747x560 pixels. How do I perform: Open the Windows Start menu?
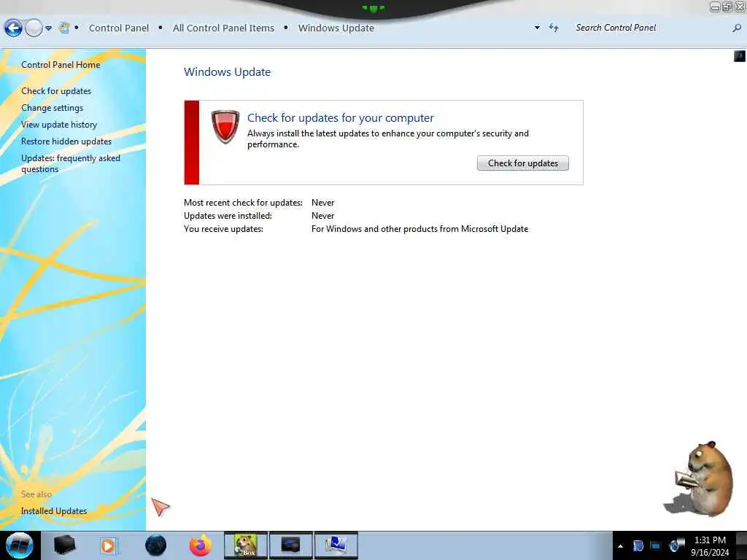[19, 545]
